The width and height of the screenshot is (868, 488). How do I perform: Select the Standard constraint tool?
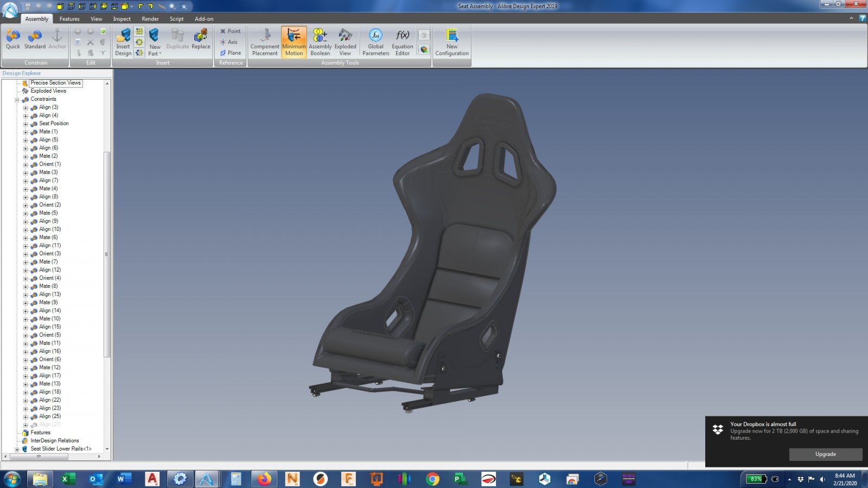35,40
